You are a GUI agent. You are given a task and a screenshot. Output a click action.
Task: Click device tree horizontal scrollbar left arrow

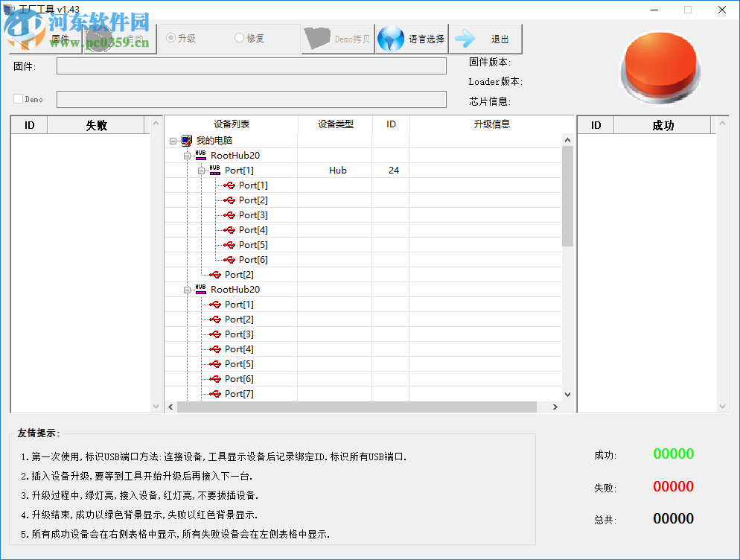pos(170,407)
